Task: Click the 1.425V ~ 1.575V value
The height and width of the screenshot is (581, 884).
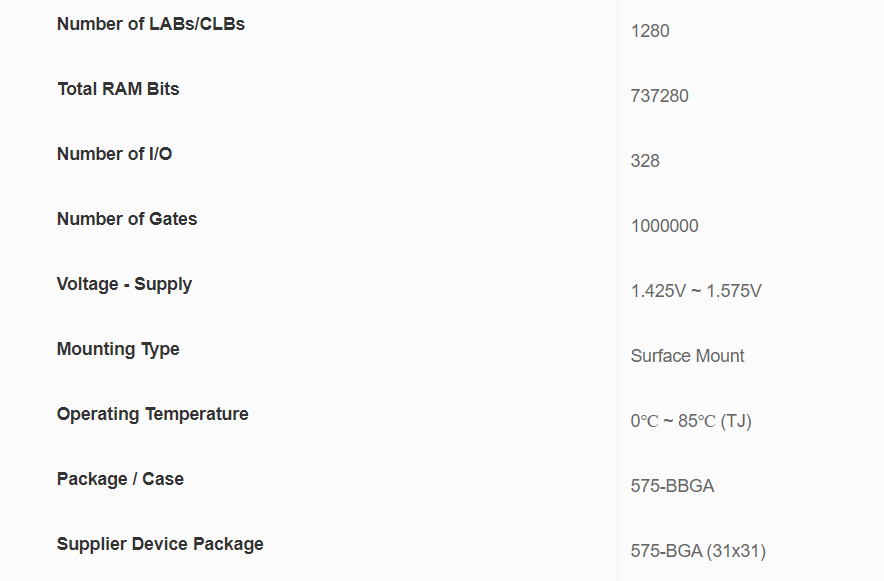Action: (696, 291)
